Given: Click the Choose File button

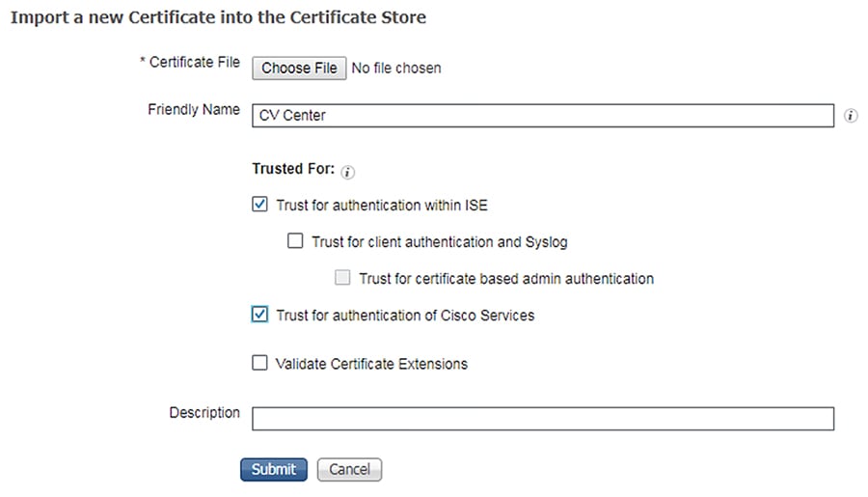Looking at the screenshot, I should pos(299,69).
